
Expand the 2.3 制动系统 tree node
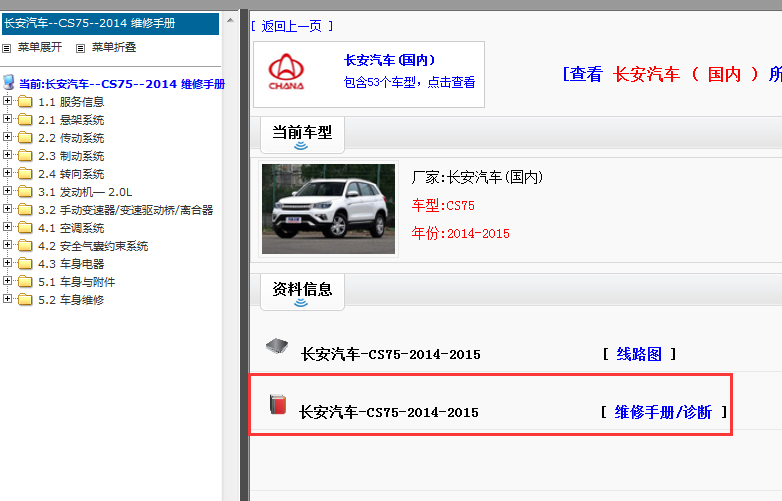(x=7, y=155)
